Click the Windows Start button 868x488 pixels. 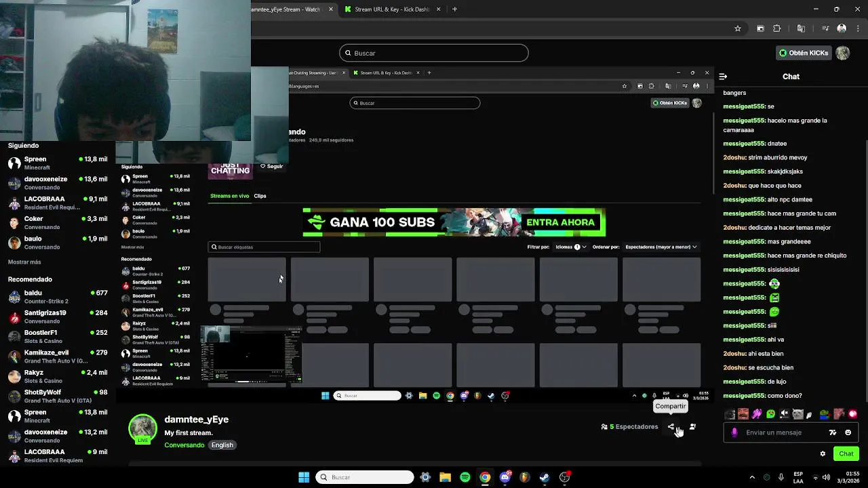[x=304, y=477]
